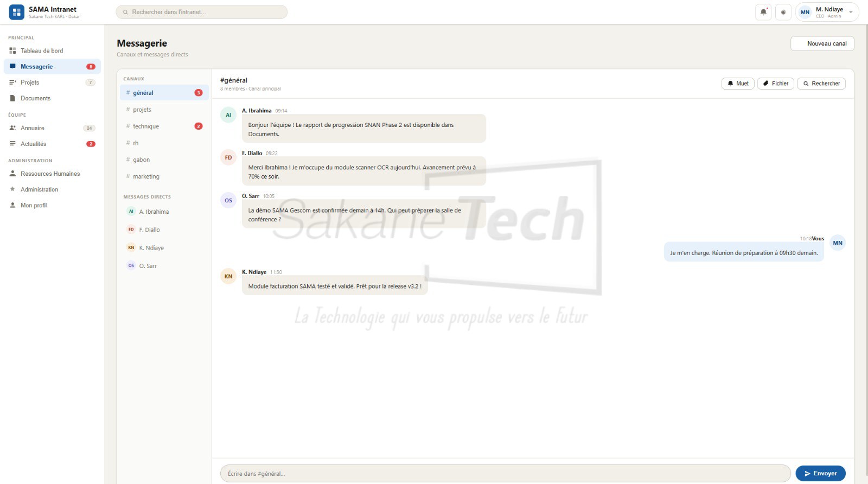Screen dimensions: 868x484
Task: Go to Projets in the sidebar
Action: click(52, 82)
